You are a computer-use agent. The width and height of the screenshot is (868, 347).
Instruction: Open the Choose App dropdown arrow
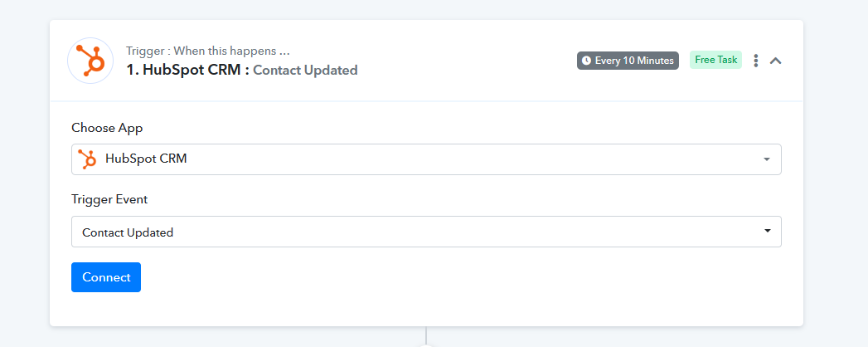coord(767,159)
